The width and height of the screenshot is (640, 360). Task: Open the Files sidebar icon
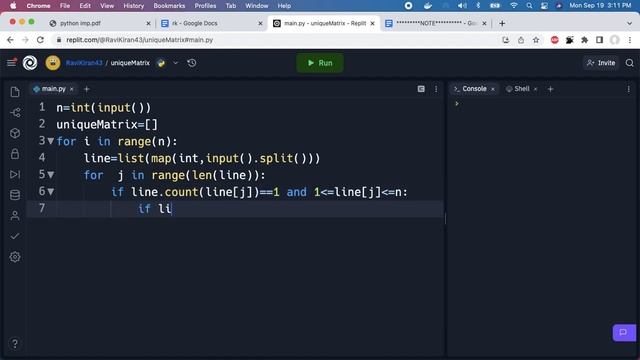point(15,92)
